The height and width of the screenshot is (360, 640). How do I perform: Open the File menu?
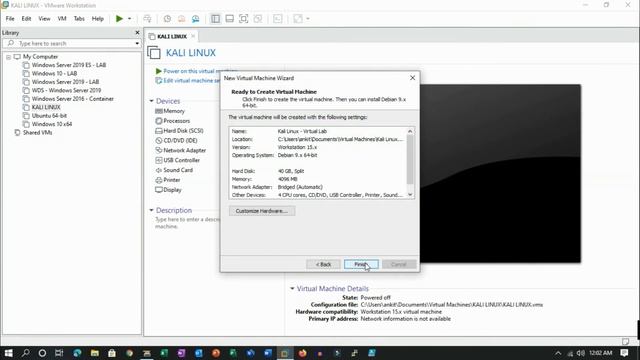[10, 19]
